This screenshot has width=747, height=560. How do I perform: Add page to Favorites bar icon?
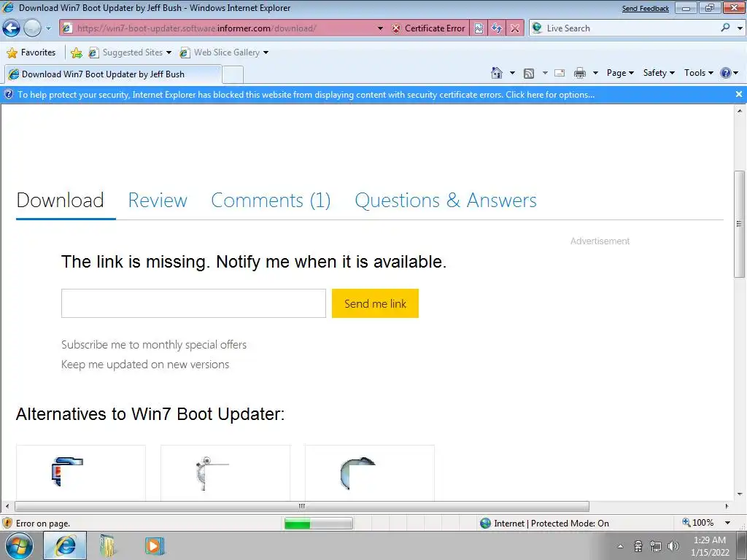(x=76, y=52)
